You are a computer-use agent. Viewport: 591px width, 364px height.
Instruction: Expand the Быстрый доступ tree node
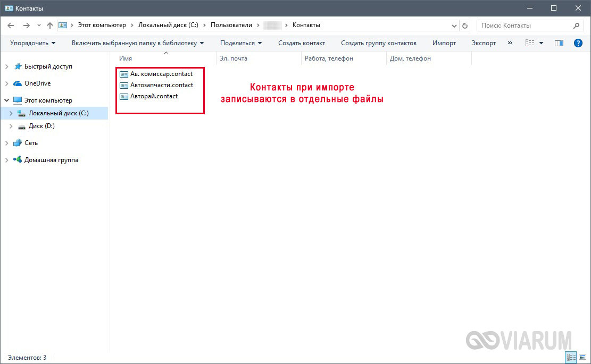(6, 66)
